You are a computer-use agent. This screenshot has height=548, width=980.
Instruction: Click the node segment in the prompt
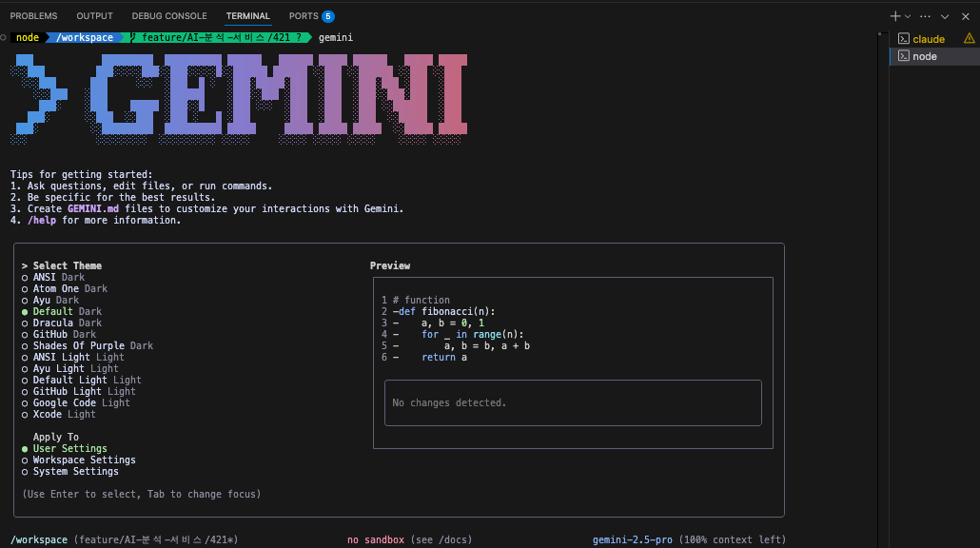28,37
